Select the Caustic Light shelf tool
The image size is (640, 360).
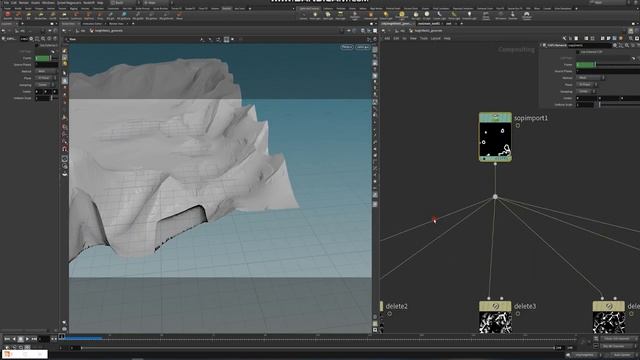(x=439, y=16)
